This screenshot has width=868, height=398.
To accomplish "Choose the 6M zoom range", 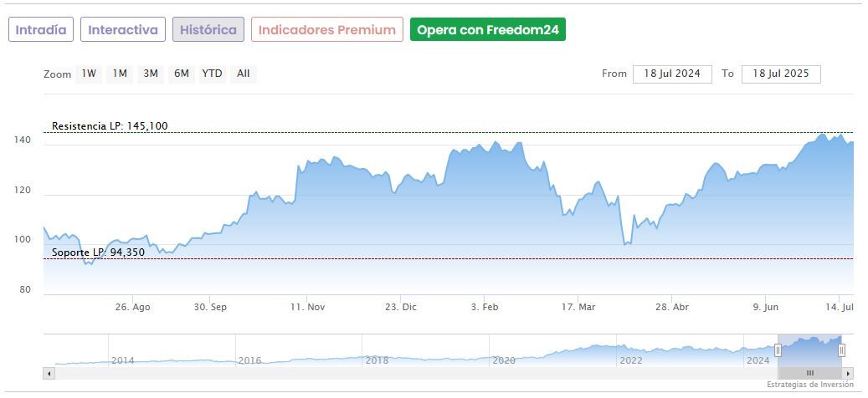I will (x=181, y=74).
